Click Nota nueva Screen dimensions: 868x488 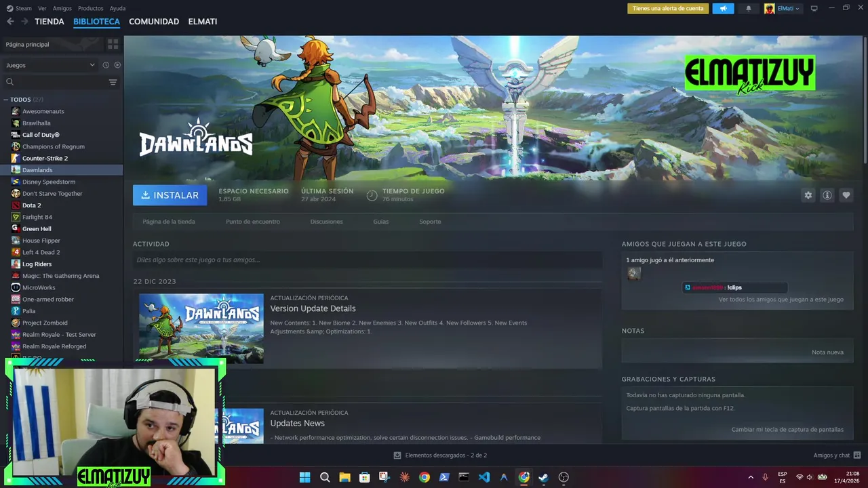[827, 352]
